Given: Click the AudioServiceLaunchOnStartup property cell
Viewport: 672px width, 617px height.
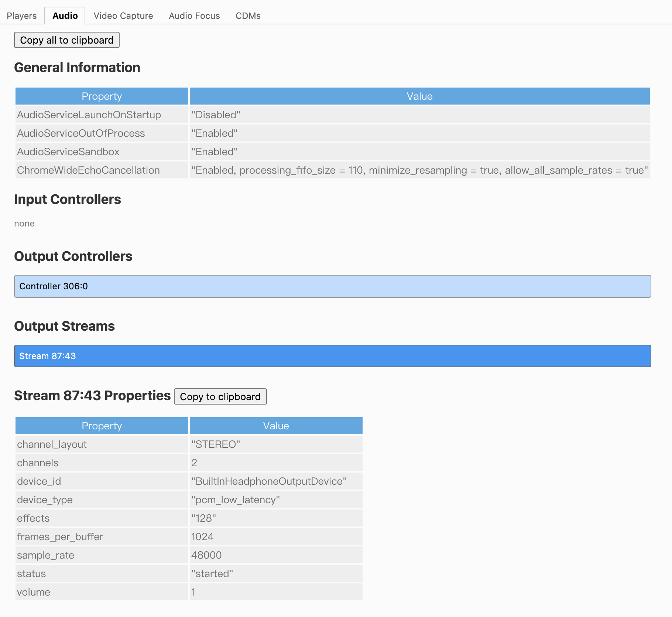Looking at the screenshot, I should [x=89, y=115].
